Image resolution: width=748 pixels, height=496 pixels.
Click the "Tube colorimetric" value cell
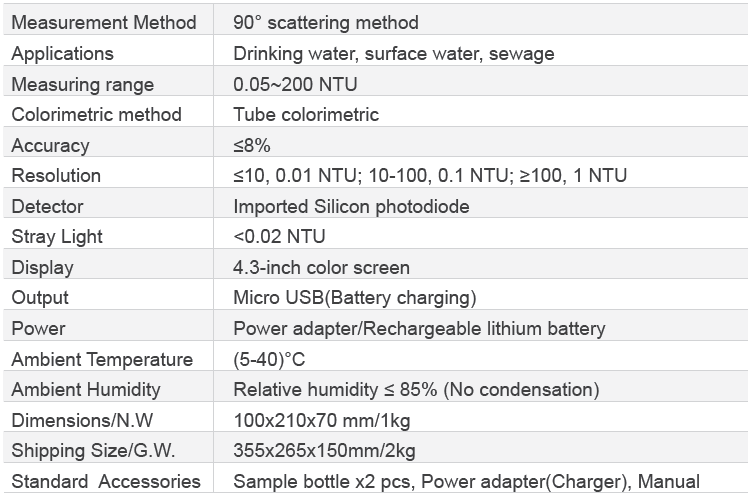coord(306,115)
